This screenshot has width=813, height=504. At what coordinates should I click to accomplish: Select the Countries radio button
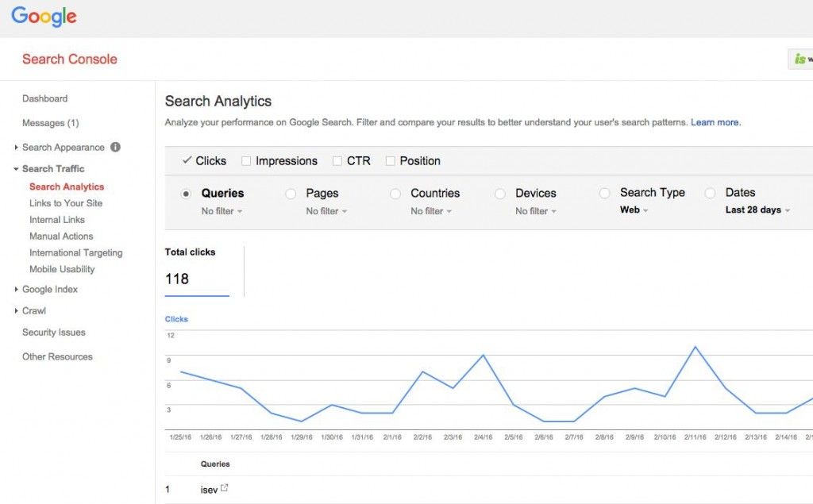click(x=395, y=193)
